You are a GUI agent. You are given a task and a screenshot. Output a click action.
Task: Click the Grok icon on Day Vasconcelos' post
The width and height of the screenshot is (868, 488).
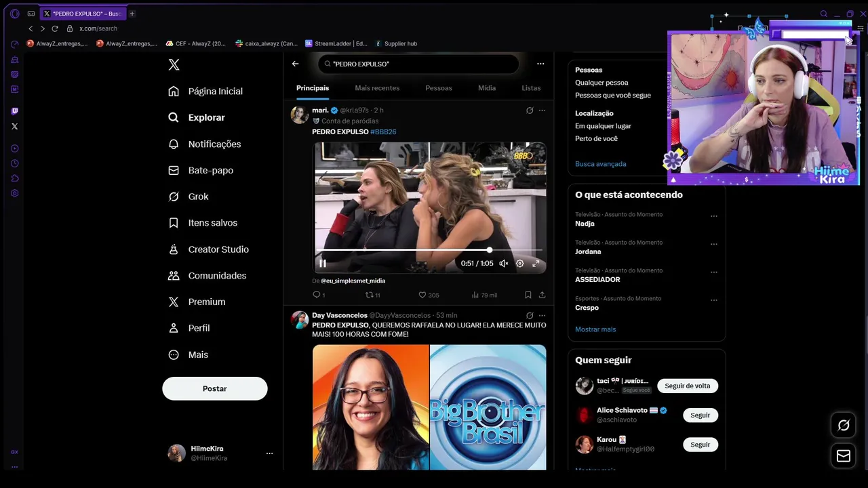click(530, 315)
